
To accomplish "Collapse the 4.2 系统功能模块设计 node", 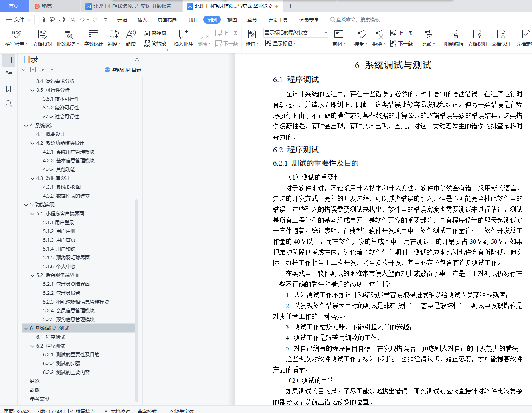I will click(32, 143).
